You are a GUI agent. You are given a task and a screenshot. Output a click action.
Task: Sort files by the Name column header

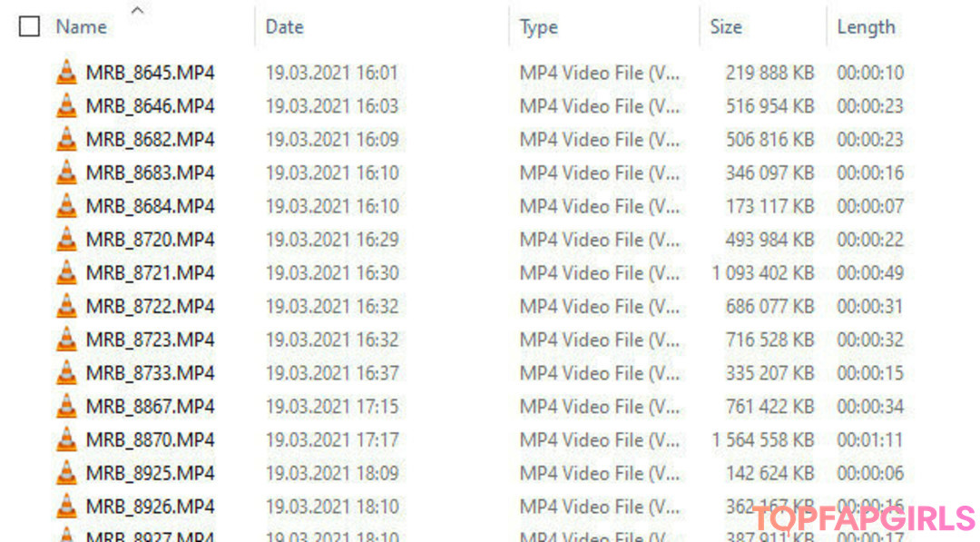(82, 27)
